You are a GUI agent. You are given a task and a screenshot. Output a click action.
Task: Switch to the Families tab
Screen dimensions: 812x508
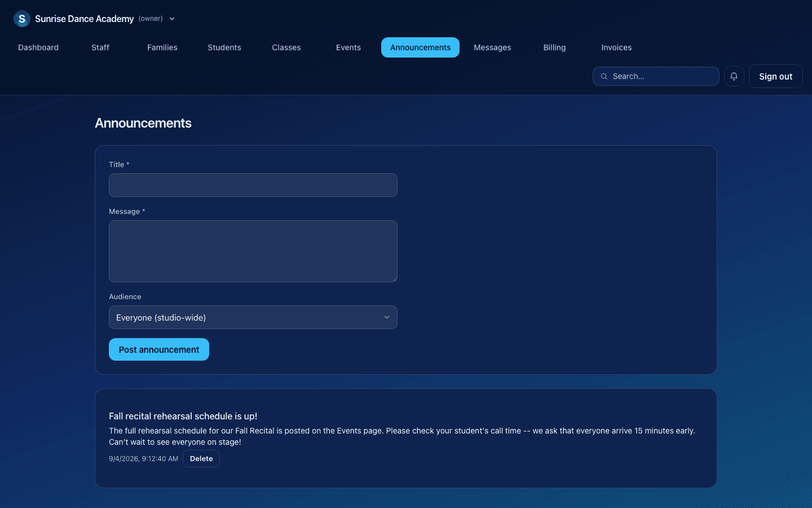click(162, 47)
